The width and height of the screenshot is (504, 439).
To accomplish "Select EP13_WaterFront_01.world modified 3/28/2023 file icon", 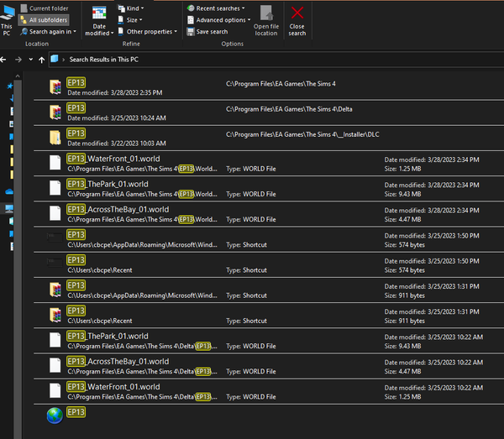I will pyautogui.click(x=55, y=163).
